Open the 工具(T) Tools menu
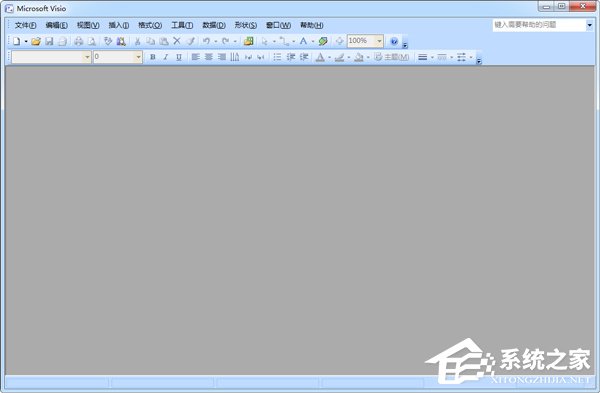Image resolution: width=600 pixels, height=393 pixels. coord(182,25)
